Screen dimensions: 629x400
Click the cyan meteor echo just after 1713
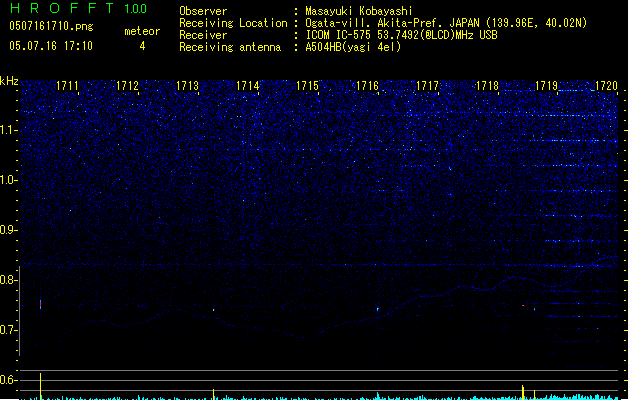coord(213,310)
